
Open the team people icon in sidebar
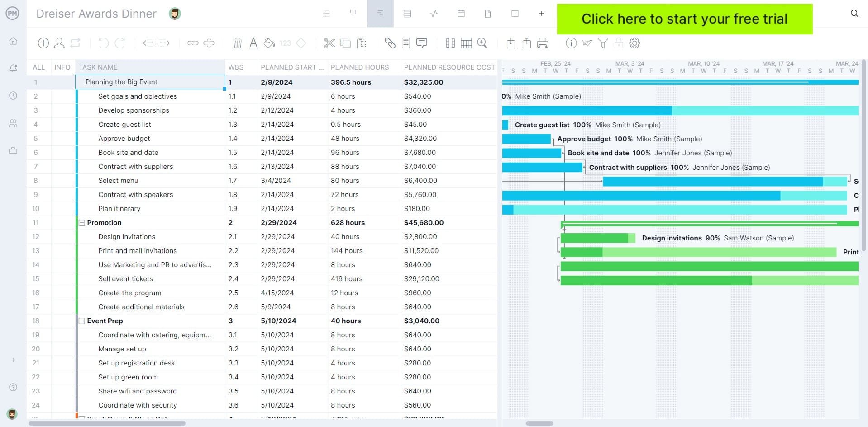[13, 123]
